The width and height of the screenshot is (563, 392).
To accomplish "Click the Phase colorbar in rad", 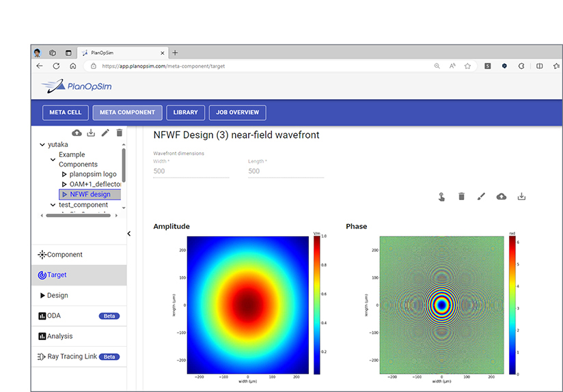I will (x=512, y=305).
